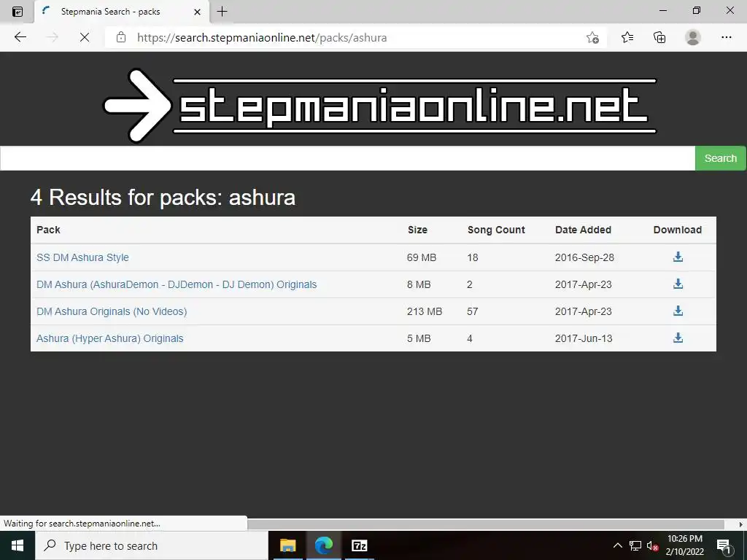Open File Explorer from the taskbar
This screenshot has width=747, height=560.
click(x=287, y=545)
